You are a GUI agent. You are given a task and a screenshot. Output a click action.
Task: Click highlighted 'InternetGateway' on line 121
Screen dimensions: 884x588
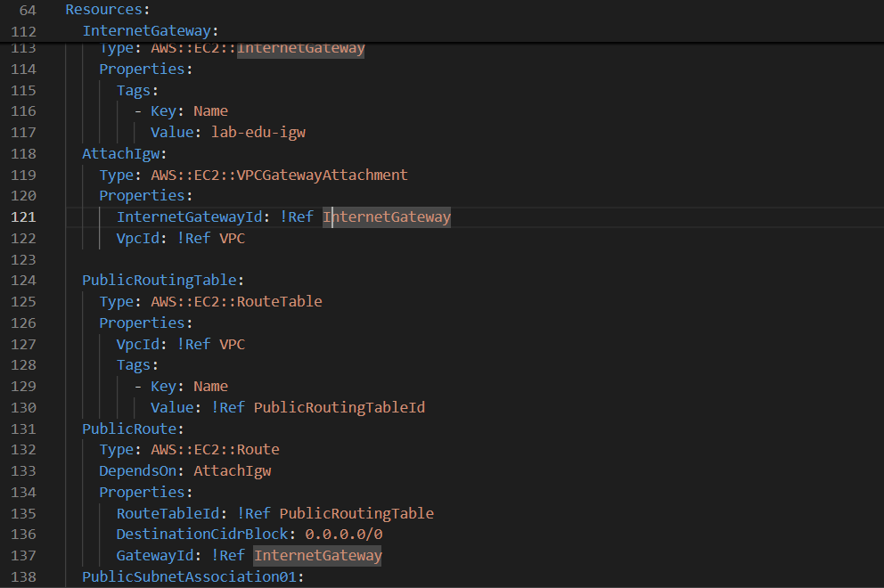tap(387, 217)
